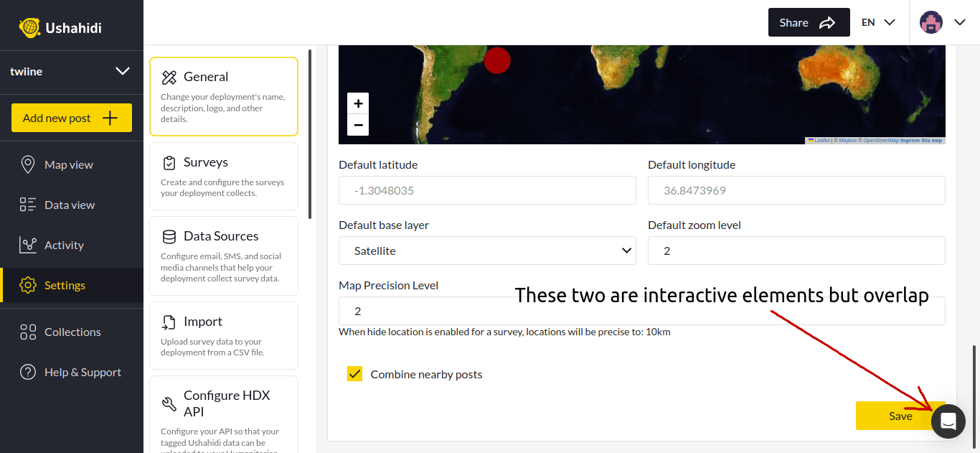
Task: Open Map view from the sidebar
Action: coord(69,164)
